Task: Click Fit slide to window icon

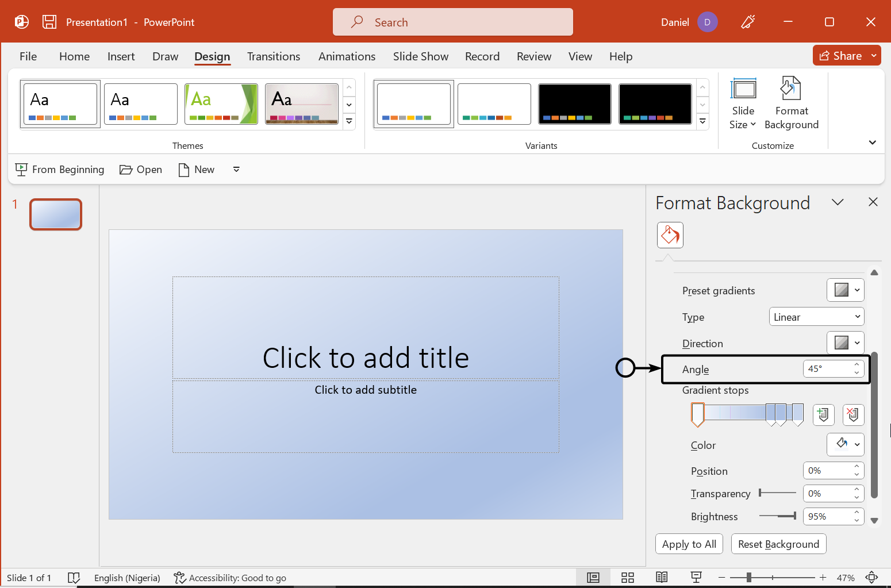Action: [872, 578]
